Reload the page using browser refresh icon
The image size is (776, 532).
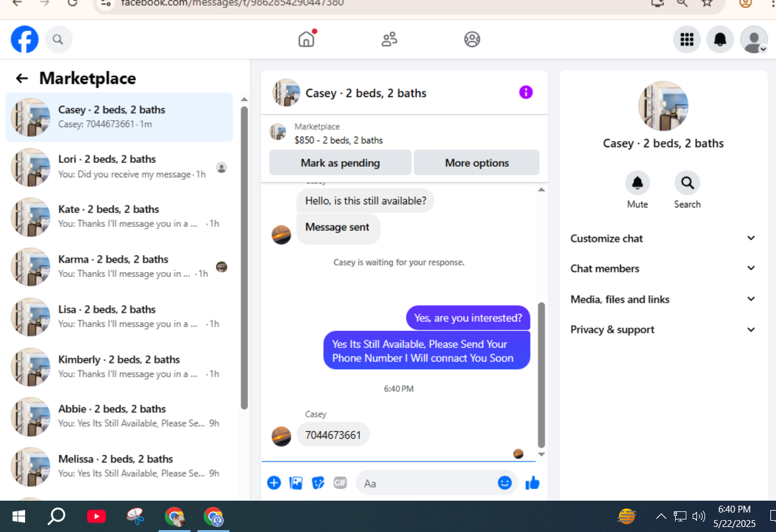(x=73, y=3)
